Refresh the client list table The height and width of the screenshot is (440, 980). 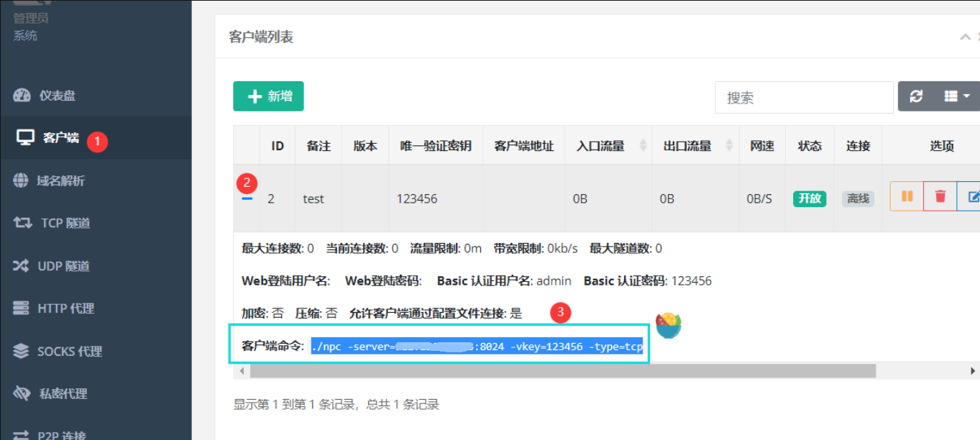[x=916, y=96]
